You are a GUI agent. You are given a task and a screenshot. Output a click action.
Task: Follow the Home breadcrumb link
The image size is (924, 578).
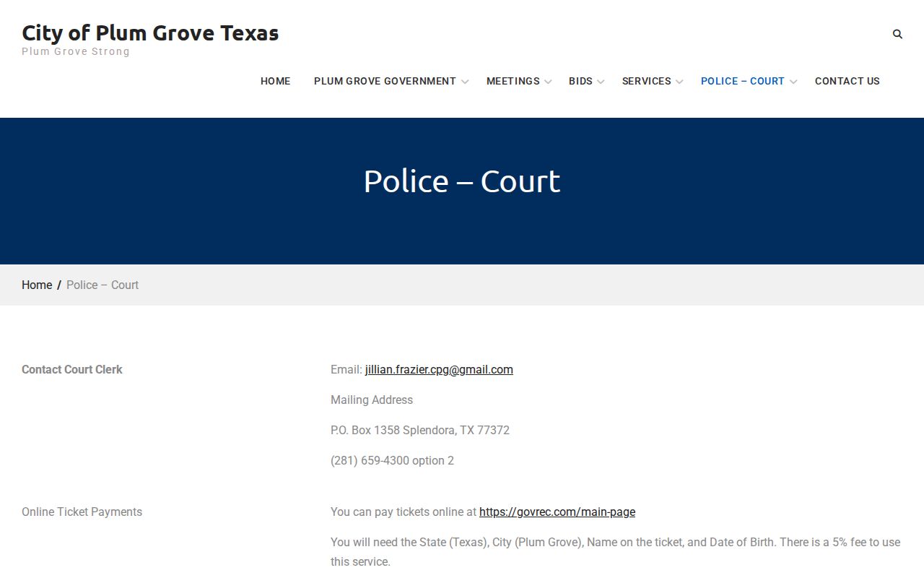point(37,285)
